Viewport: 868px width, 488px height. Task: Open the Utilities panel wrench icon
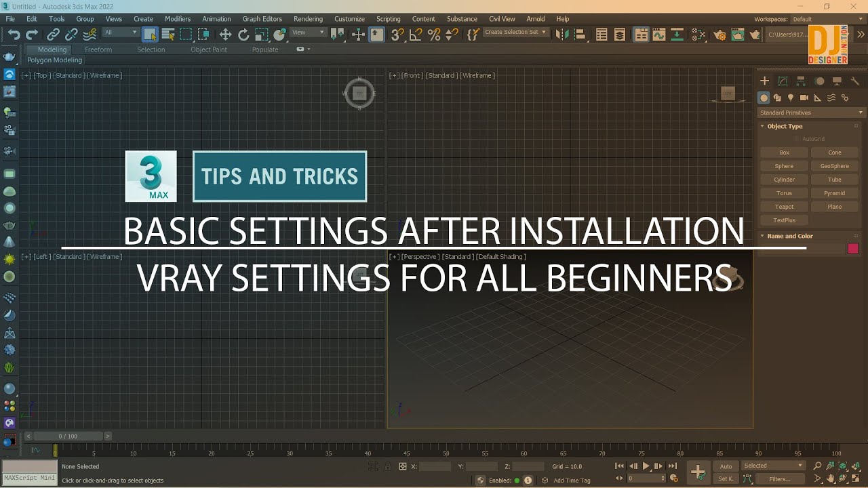854,81
